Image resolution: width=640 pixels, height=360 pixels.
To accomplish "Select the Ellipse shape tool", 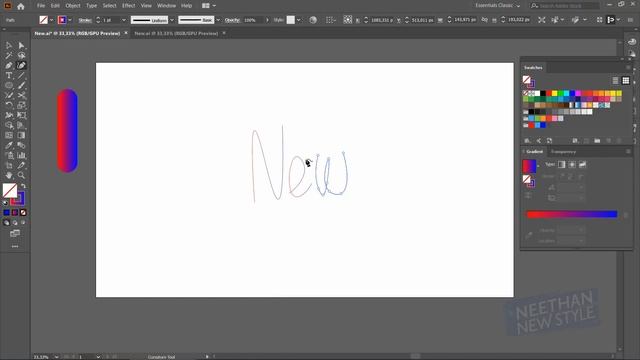I will [9, 85].
